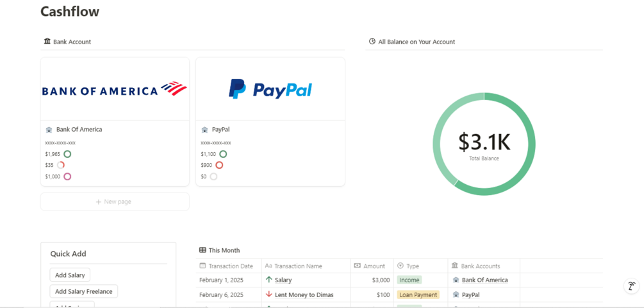Image resolution: width=644 pixels, height=308 pixels.
Task: Click the $1,100 balance on PayPal card
Action: pyautogui.click(x=208, y=154)
